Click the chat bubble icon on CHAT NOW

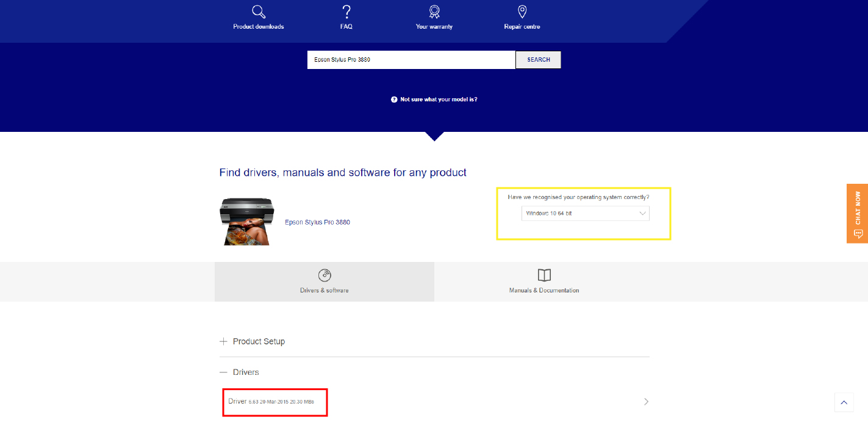[858, 234]
